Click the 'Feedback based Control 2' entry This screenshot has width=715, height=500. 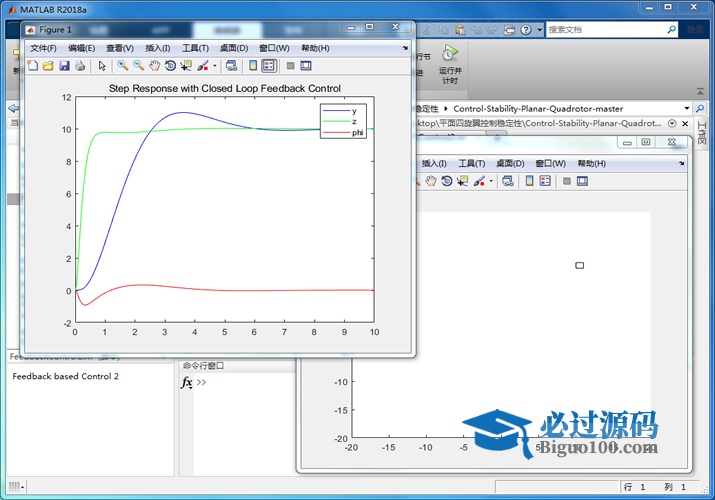coord(65,377)
